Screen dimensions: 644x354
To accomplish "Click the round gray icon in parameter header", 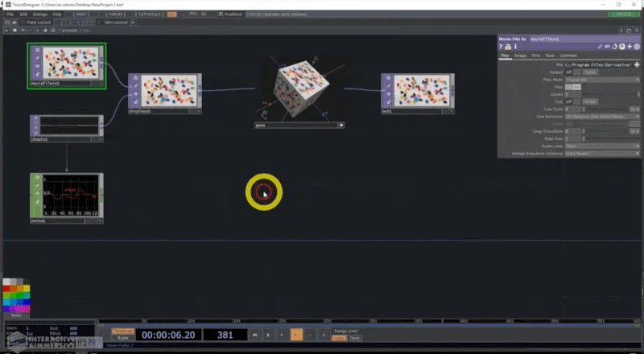I will coord(637,47).
